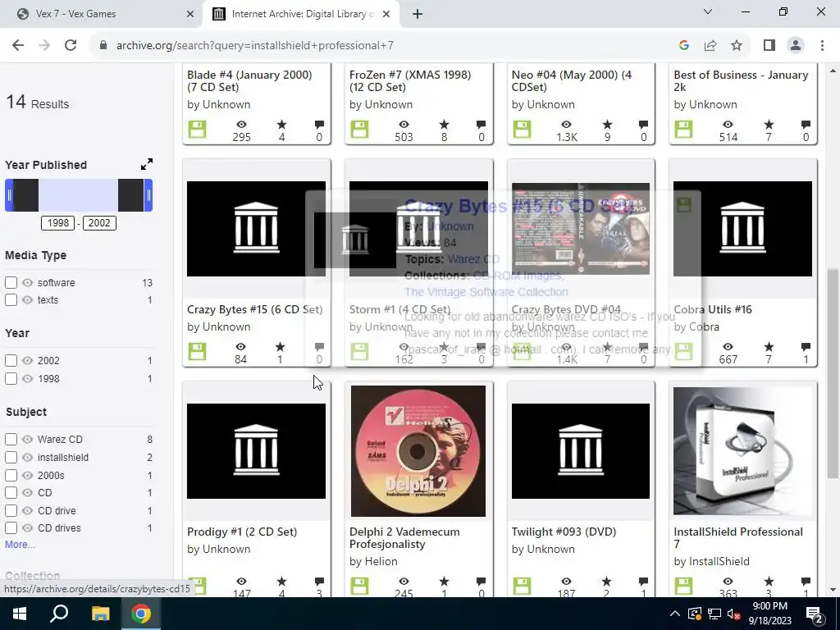Image resolution: width=840 pixels, height=630 pixels.
Task: Click the address bar URL
Action: pyautogui.click(x=255, y=46)
